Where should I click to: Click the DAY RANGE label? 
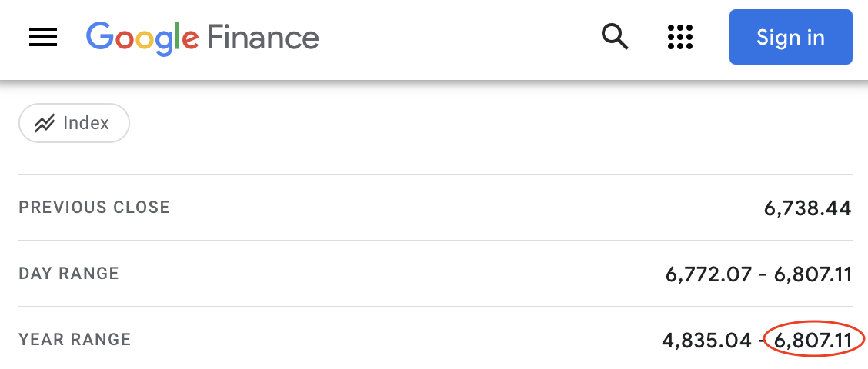pos(68,274)
